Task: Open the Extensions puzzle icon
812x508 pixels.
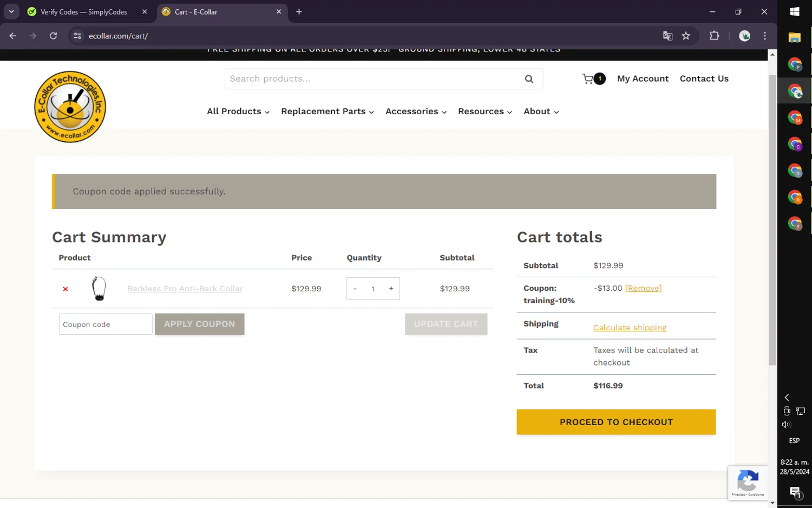Action: pyautogui.click(x=715, y=36)
